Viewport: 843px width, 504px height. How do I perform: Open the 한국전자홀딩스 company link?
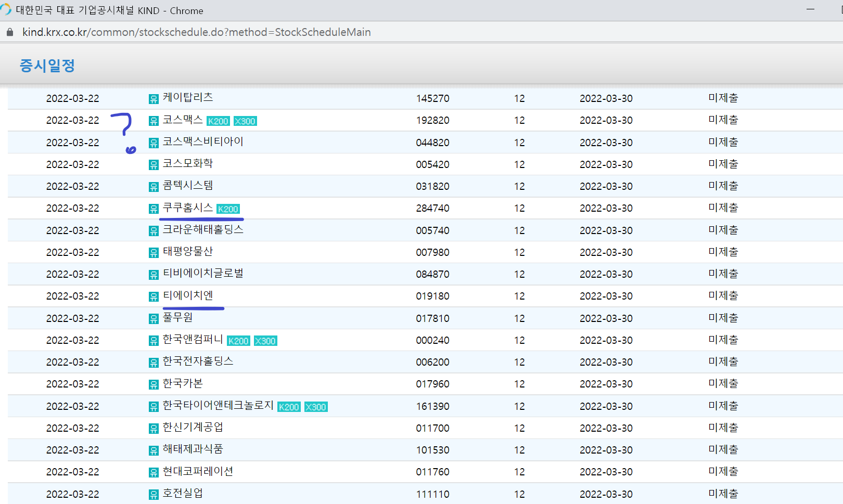198,361
